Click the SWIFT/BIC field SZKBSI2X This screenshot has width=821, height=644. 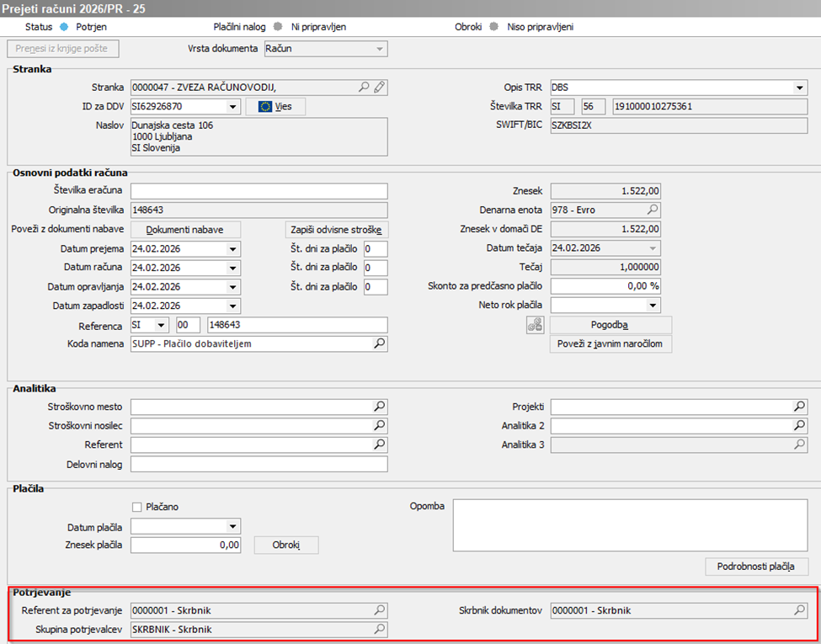click(679, 125)
